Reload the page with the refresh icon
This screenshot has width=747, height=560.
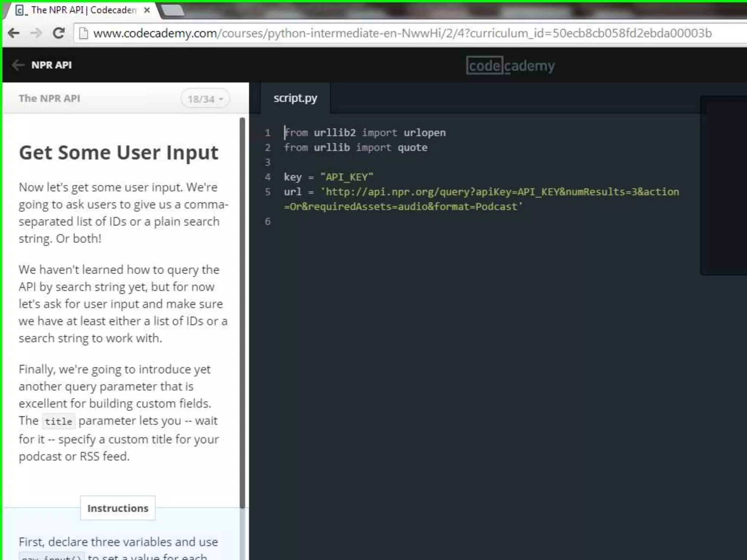tap(59, 33)
